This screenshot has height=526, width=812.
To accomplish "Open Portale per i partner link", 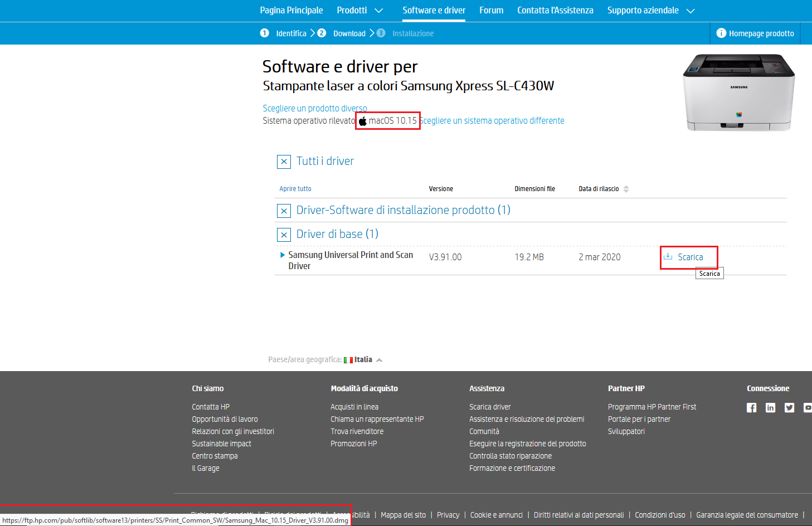I will tap(639, 419).
